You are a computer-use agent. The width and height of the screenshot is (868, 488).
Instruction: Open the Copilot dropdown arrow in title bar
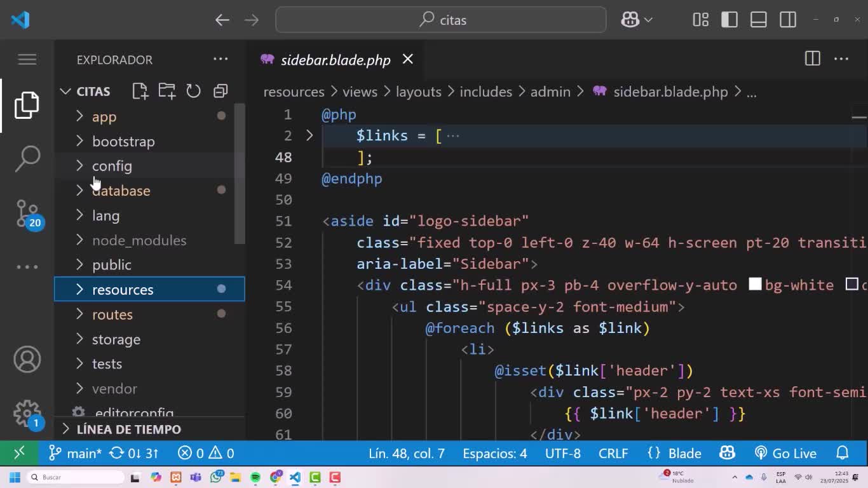tap(648, 20)
